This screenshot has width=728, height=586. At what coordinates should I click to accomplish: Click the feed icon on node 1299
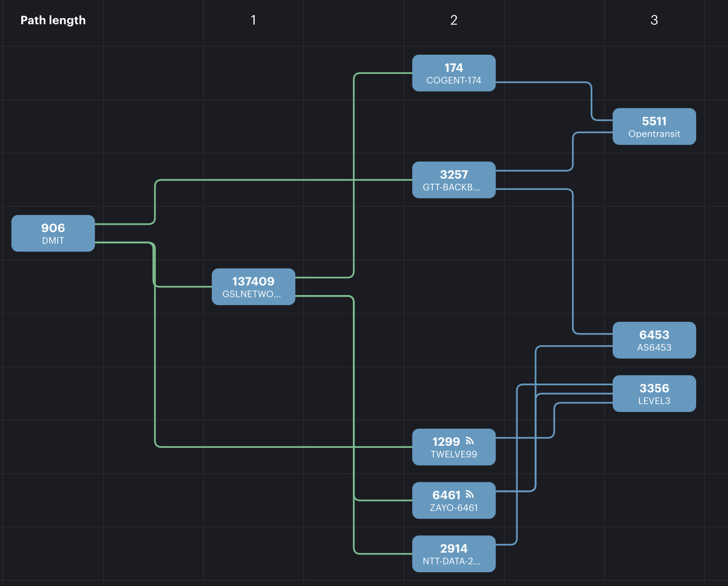click(469, 441)
